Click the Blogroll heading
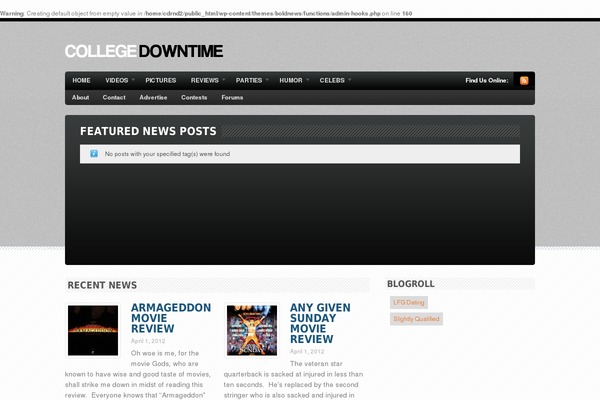The height and width of the screenshot is (400, 600). point(411,284)
